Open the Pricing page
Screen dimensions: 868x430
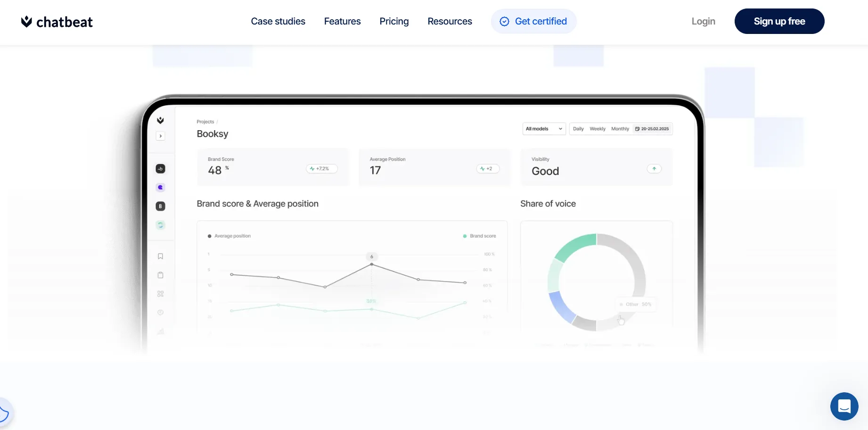click(x=394, y=21)
